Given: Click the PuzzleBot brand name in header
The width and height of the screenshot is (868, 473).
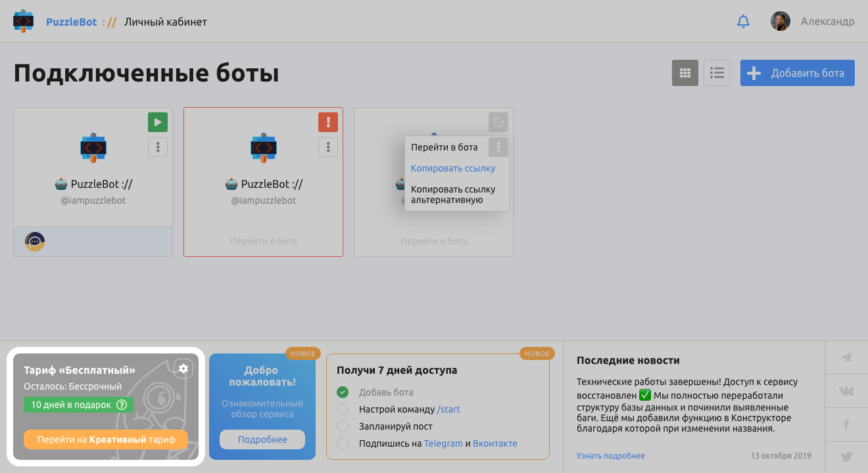Looking at the screenshot, I should click(x=72, y=22).
